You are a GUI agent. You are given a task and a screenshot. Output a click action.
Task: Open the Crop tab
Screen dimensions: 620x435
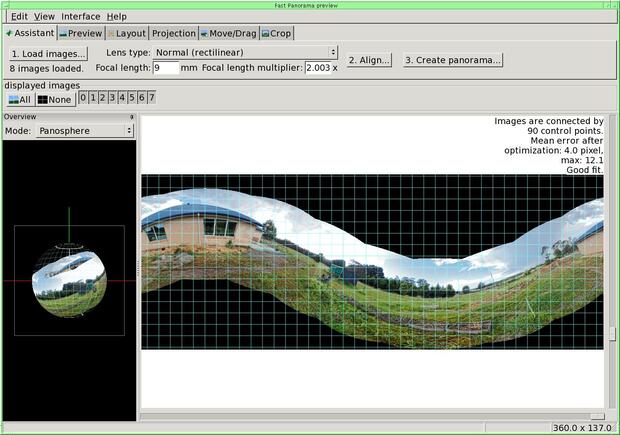point(277,33)
